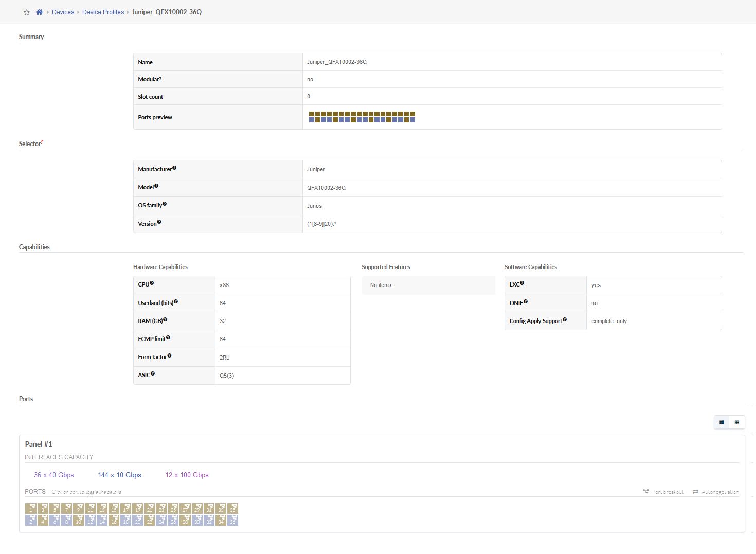Toggle details for port 1
Viewport: 756px width, 554px height.
pyautogui.click(x=31, y=508)
